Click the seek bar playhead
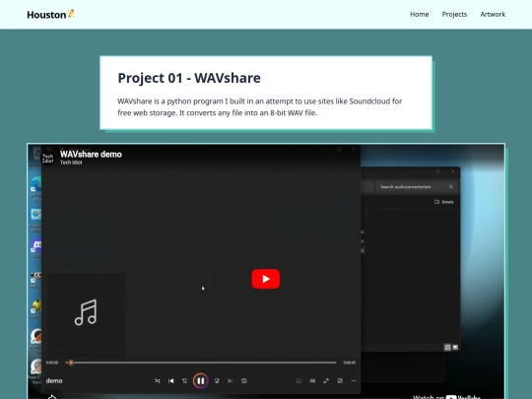 pos(71,363)
